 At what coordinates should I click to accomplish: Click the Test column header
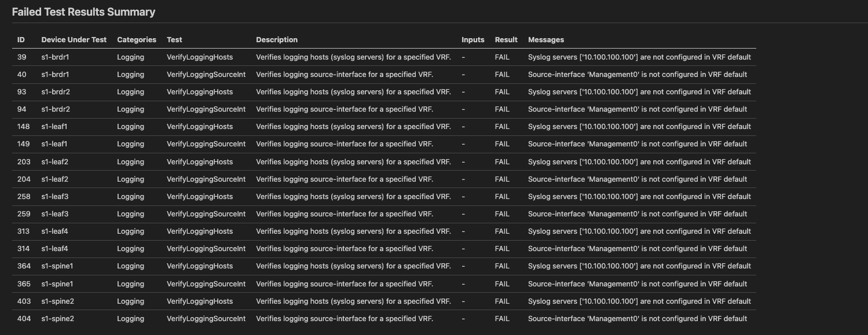coord(174,40)
